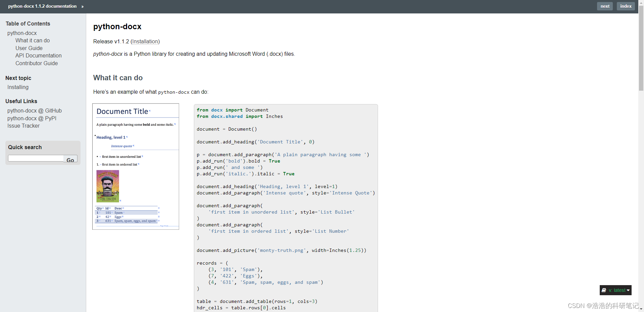Click the 'What it can do' section heading

click(118, 78)
